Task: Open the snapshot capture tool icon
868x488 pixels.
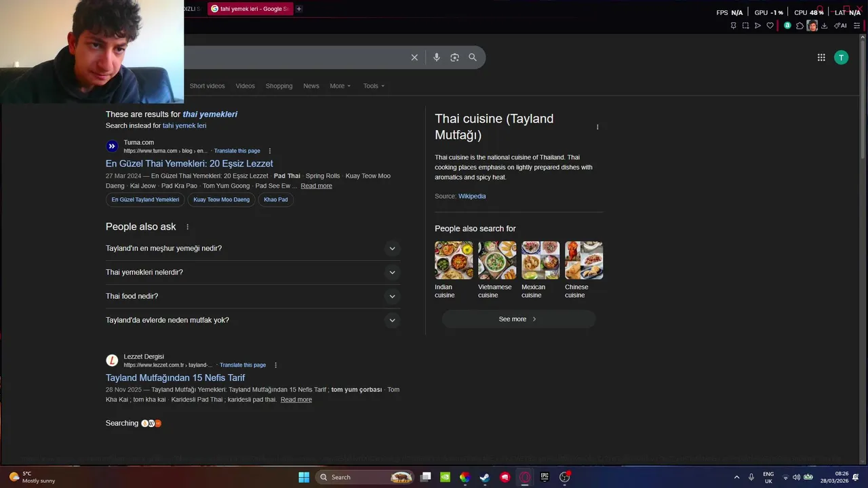Action: click(x=745, y=26)
